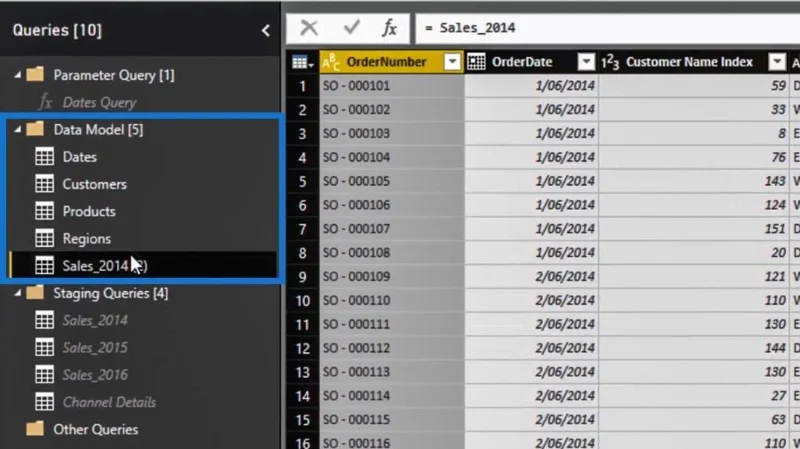Click the table icon beside Sales_2016

[44, 375]
